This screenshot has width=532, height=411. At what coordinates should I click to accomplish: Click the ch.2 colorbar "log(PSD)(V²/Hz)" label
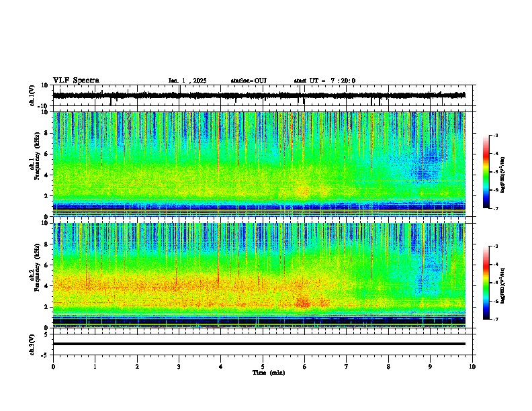click(503, 285)
